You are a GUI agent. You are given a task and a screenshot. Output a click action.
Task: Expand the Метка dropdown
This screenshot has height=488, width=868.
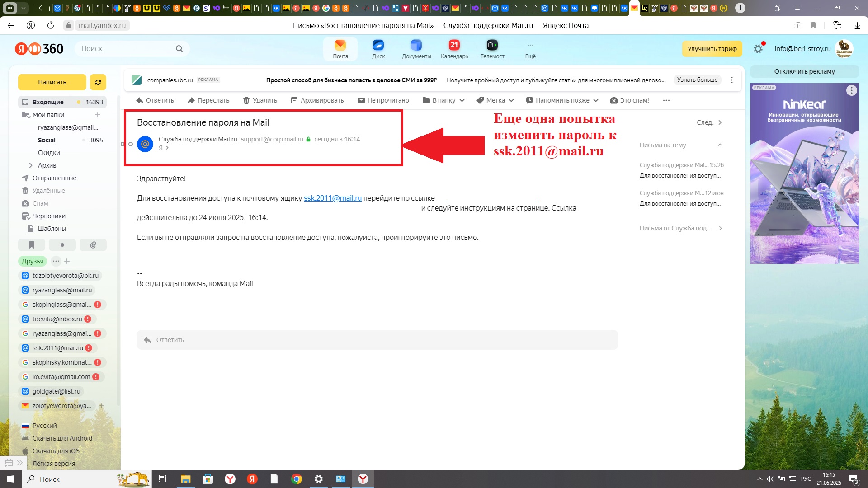click(495, 100)
